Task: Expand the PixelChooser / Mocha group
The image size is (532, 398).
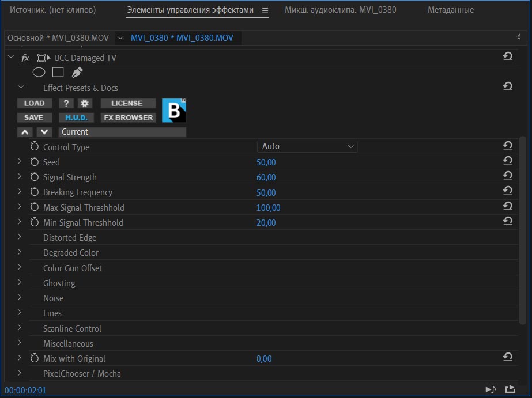Action: 20,373
